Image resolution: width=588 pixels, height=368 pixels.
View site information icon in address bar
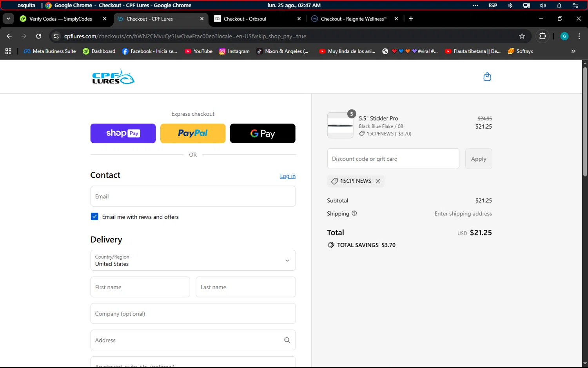pyautogui.click(x=56, y=36)
